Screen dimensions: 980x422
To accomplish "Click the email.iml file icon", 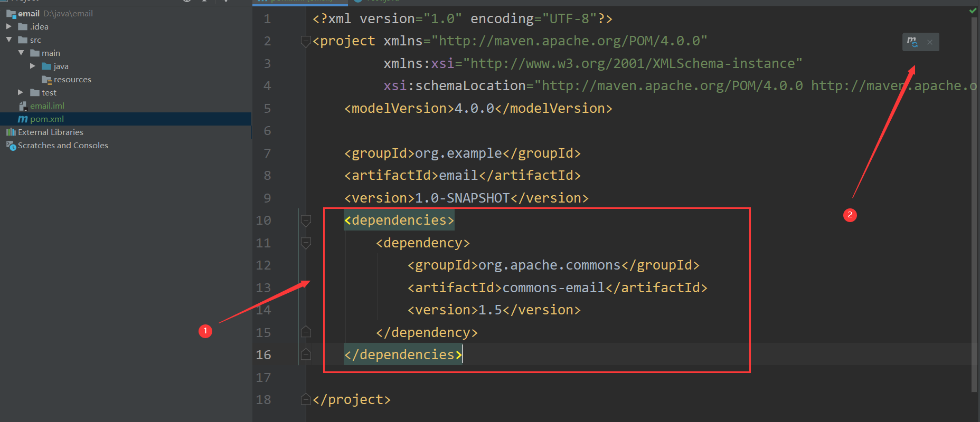I will 23,106.
